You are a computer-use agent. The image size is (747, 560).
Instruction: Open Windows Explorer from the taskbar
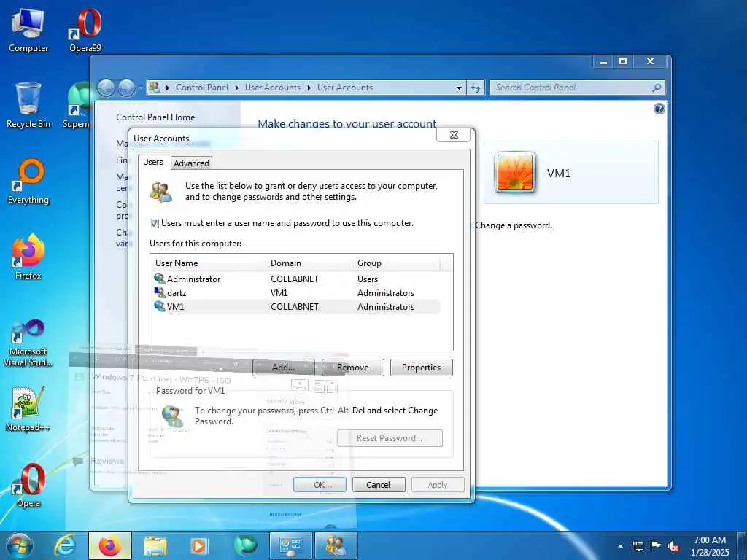pos(155,545)
